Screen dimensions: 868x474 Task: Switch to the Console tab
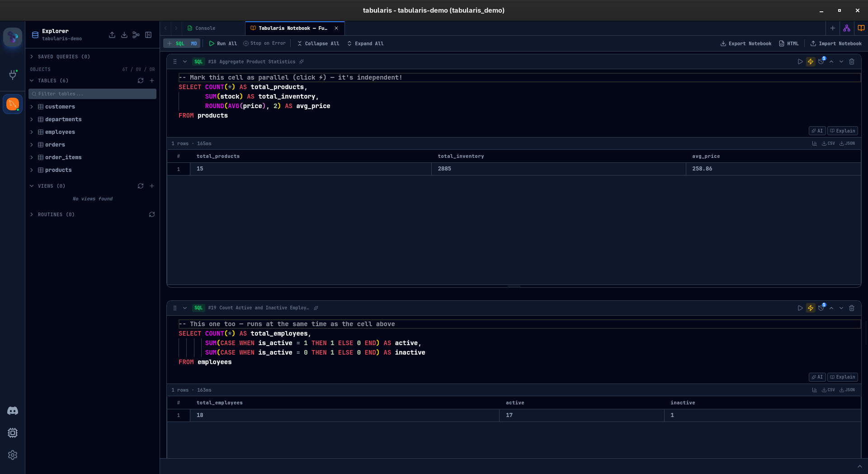click(206, 28)
